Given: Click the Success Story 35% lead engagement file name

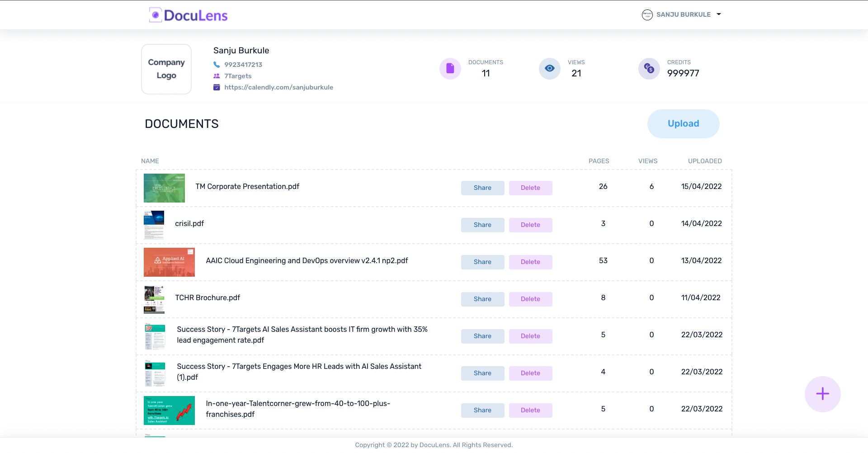Looking at the screenshot, I should click(302, 335).
